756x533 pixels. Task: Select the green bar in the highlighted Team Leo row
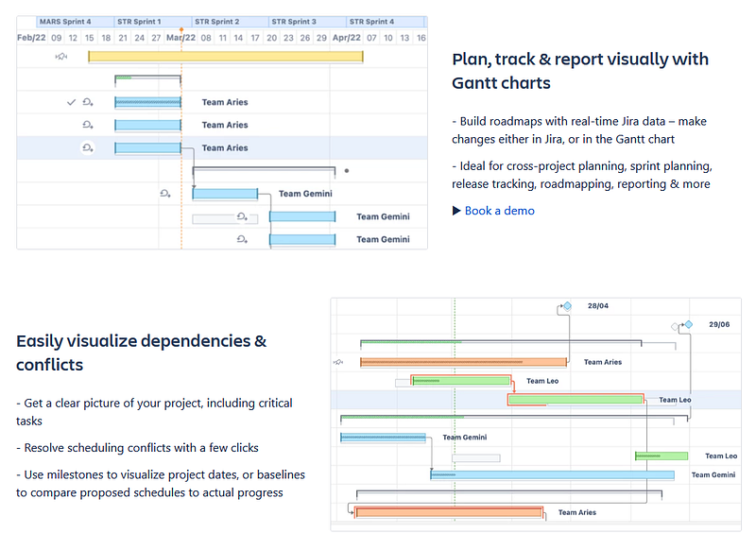coord(576,400)
